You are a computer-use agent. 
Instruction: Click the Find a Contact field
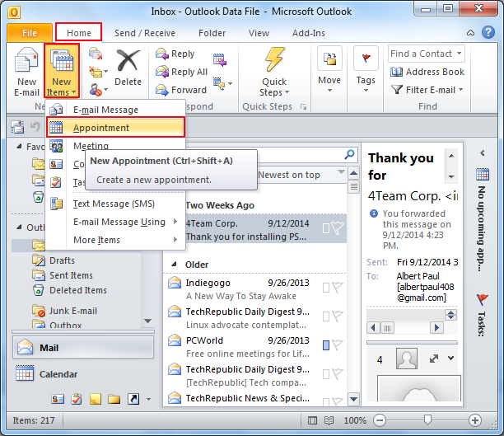[x=427, y=54]
